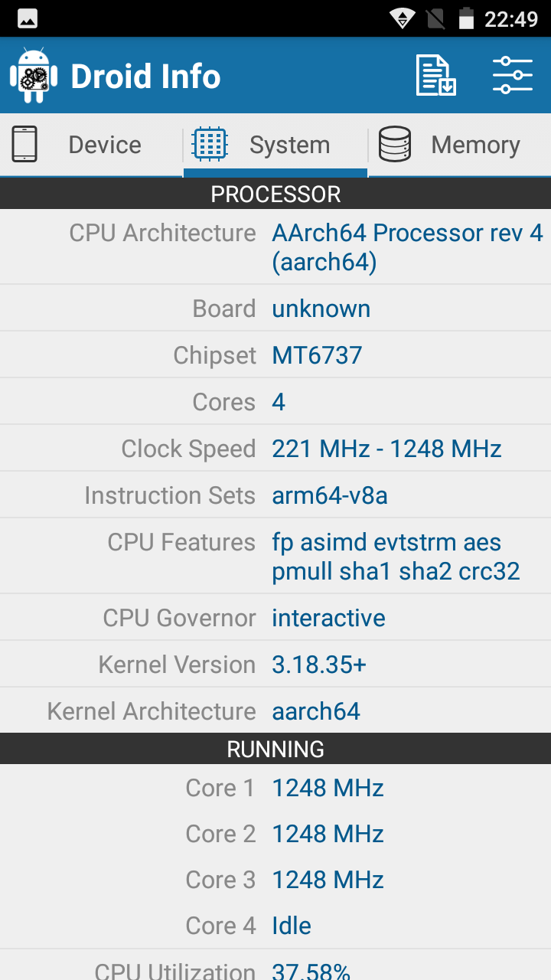Select the System tab label
The width and height of the screenshot is (551, 980).
tap(289, 145)
